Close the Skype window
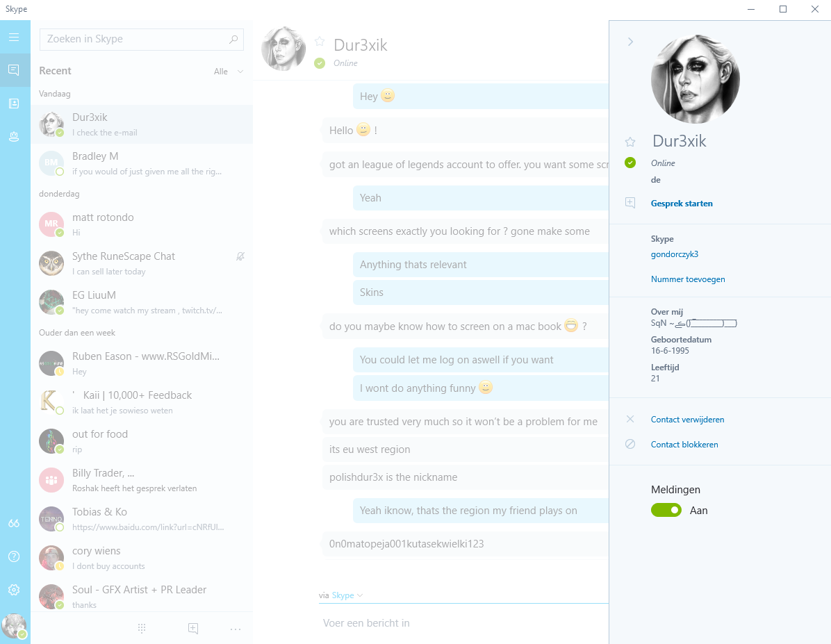 pyautogui.click(x=815, y=9)
